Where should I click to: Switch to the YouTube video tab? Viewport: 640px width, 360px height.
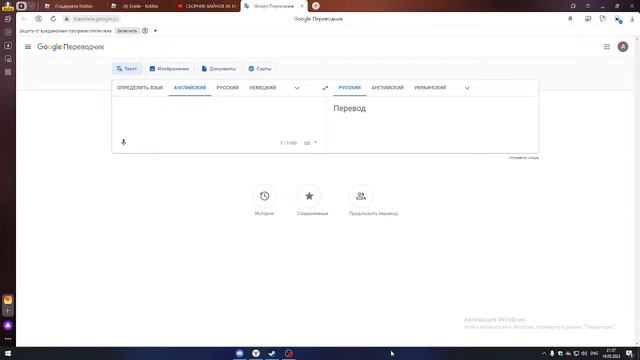click(207, 6)
